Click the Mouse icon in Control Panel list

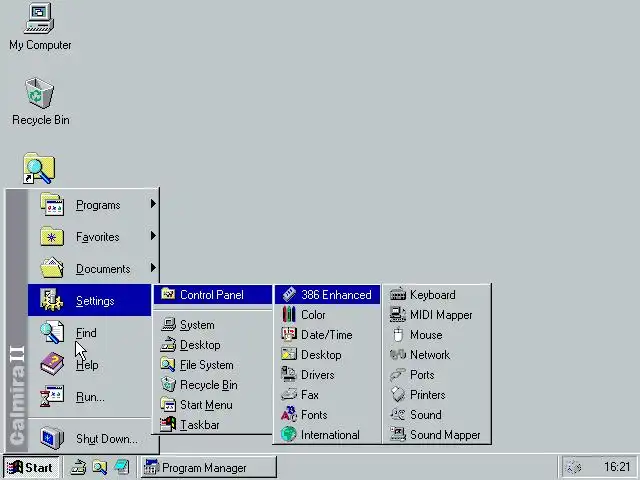398,334
